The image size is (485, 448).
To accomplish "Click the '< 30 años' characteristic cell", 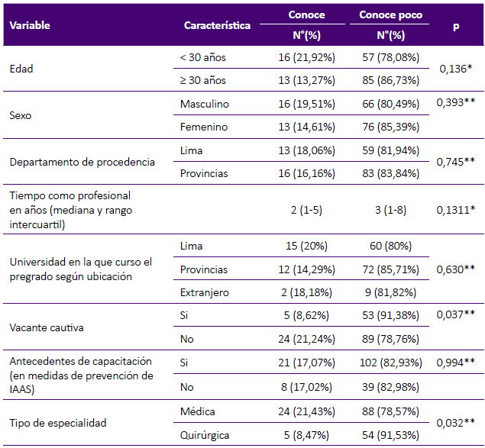I will [202, 57].
